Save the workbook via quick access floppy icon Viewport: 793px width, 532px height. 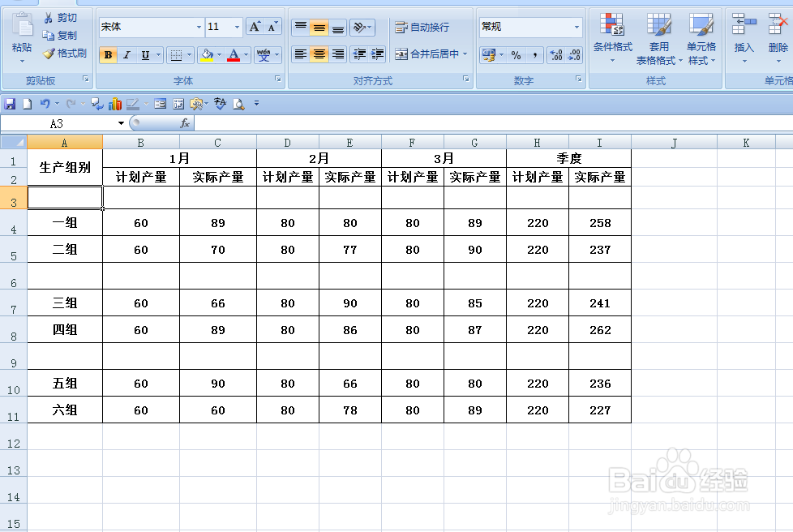pyautogui.click(x=10, y=104)
